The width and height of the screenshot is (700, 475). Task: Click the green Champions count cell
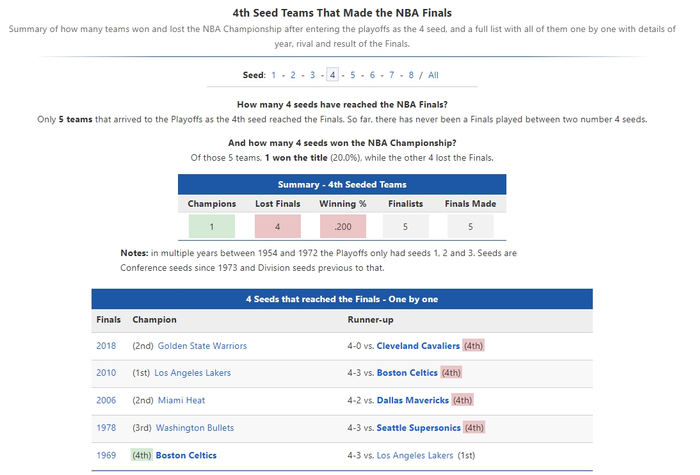point(211,227)
